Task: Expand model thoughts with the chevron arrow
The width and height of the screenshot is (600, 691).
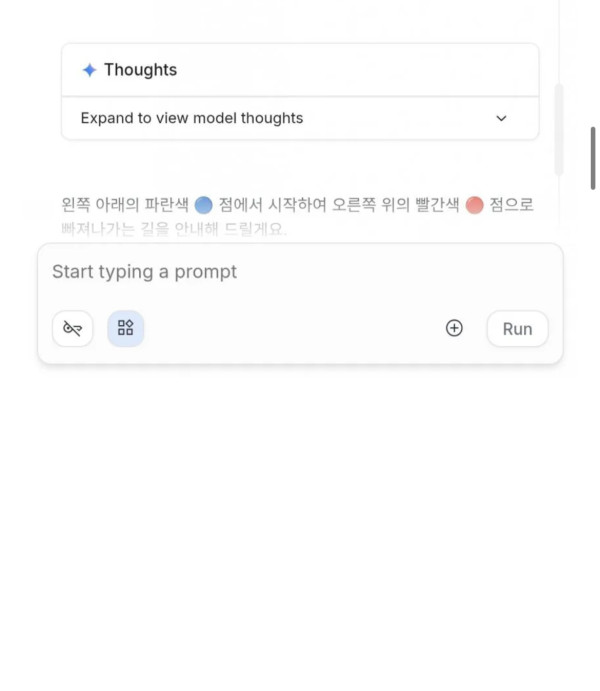Action: pyautogui.click(x=501, y=118)
